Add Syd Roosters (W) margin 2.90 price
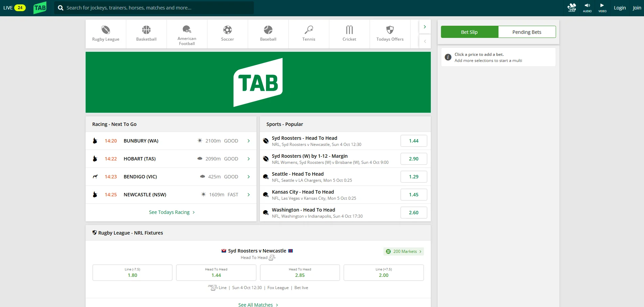The width and height of the screenshot is (644, 307). pyautogui.click(x=414, y=159)
